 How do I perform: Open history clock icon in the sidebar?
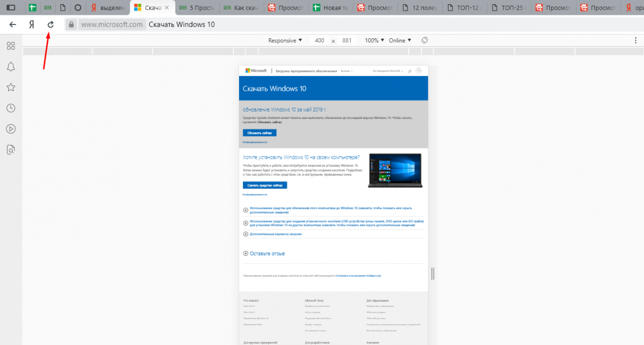pos(11,108)
